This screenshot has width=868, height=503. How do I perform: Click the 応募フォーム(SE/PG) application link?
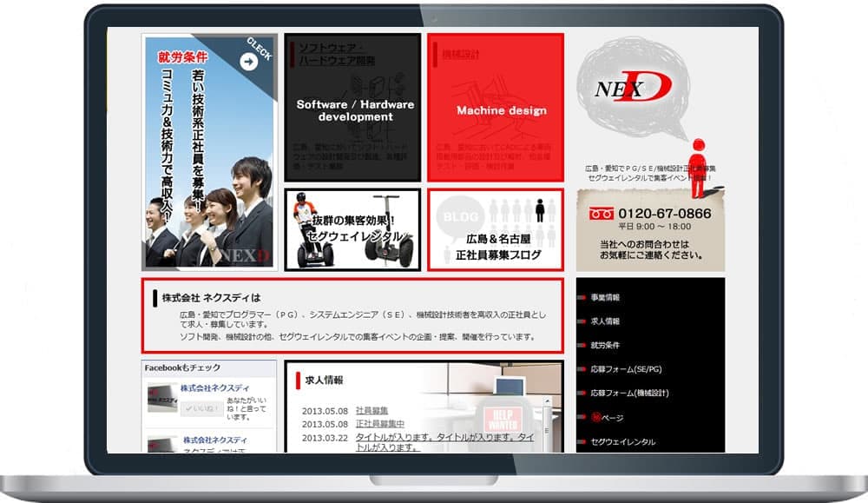tap(627, 368)
